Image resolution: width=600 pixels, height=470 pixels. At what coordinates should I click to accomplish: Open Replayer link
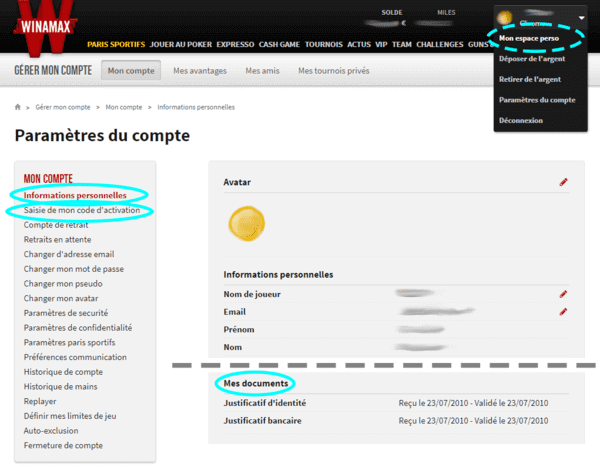click(x=40, y=401)
